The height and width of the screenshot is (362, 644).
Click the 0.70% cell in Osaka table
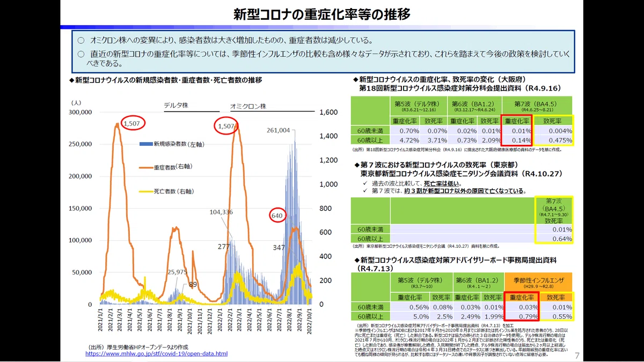tap(405, 131)
